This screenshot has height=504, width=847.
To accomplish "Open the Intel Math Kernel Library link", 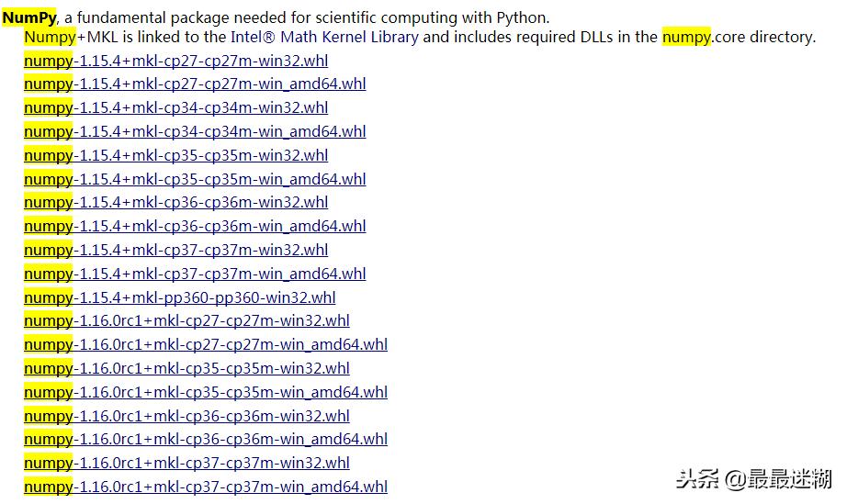I will 324,38.
